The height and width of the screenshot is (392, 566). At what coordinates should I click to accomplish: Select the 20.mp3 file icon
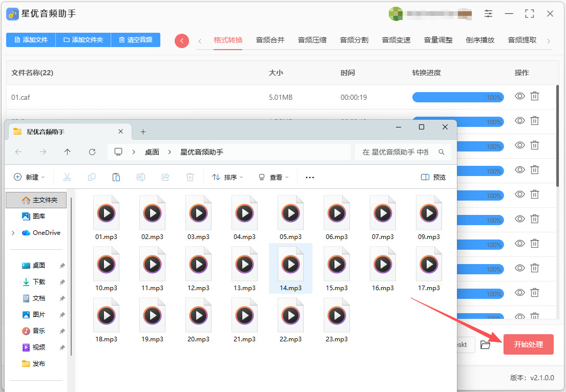199,315
